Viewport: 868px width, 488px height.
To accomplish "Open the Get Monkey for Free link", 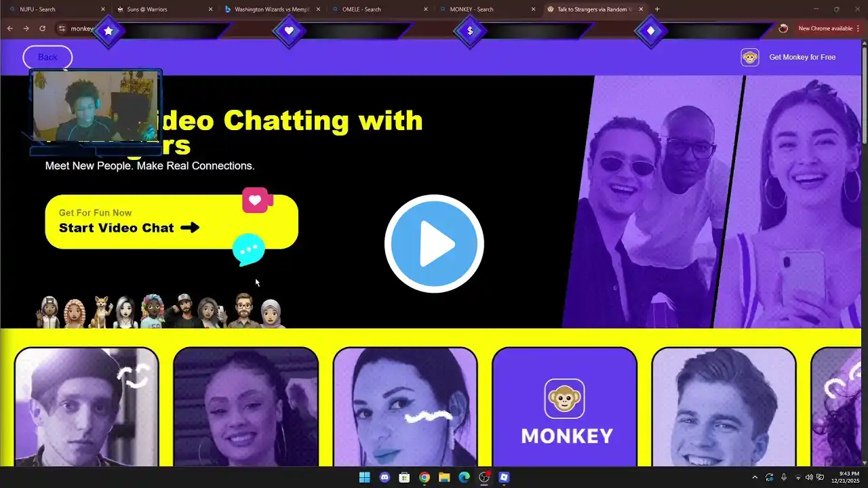I will point(802,57).
